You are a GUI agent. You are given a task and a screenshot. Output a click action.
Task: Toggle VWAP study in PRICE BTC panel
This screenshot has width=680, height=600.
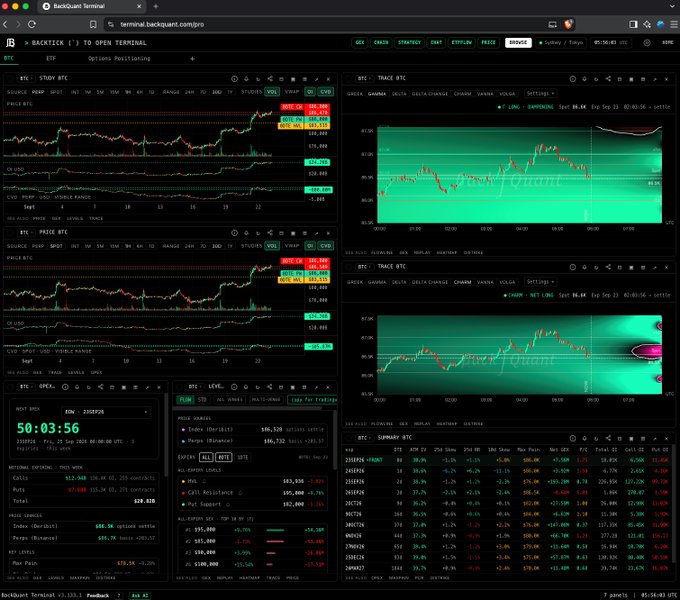tap(292, 246)
